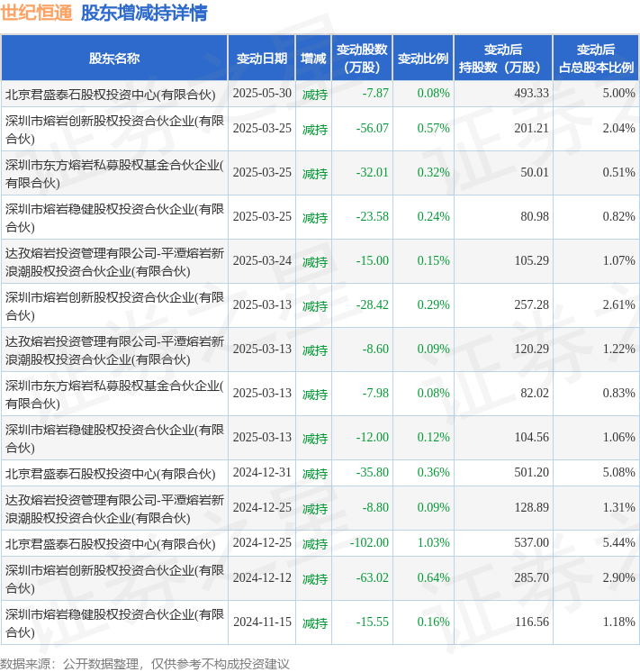Click the -15.55 share change value

click(373, 622)
